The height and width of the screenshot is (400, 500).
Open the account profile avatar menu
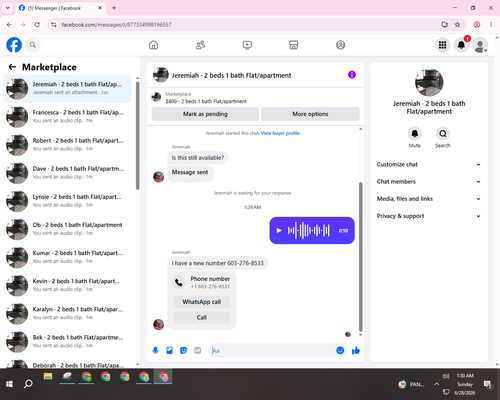point(480,45)
